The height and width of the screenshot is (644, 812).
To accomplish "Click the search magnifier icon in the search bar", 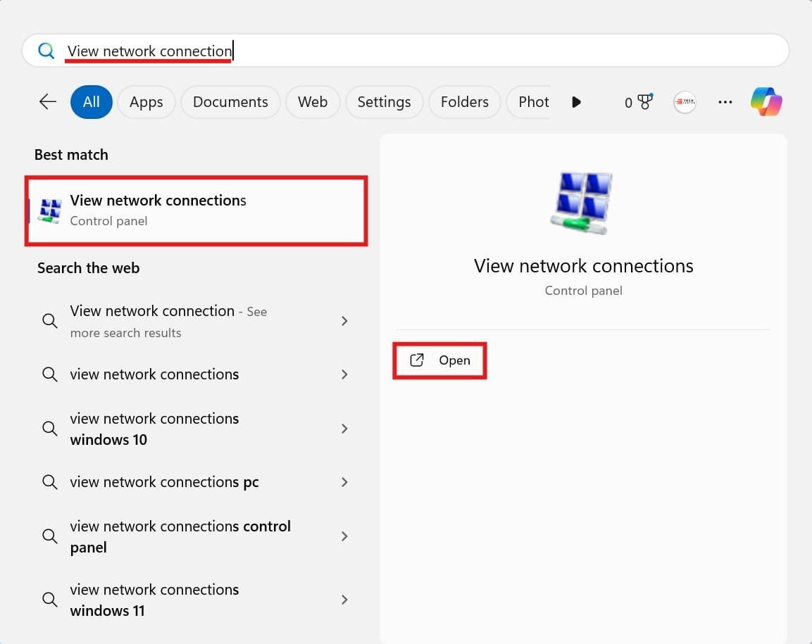I will click(45, 50).
